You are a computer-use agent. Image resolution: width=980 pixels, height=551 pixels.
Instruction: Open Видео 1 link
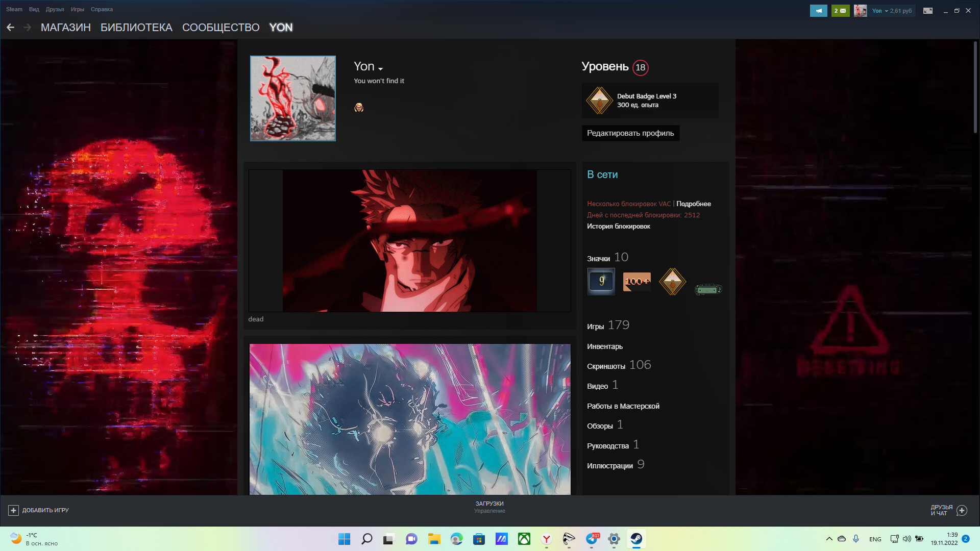[x=603, y=385]
